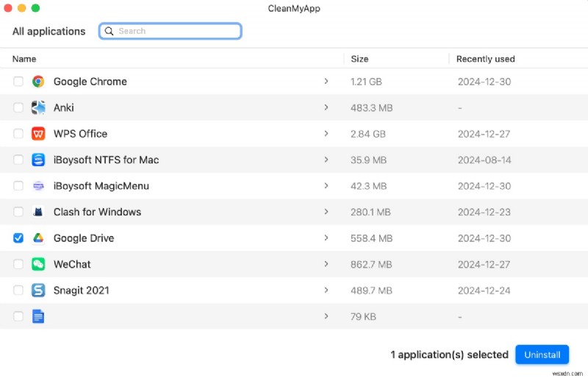Click the Snagit 2021 app icon
Image resolution: width=588 pixels, height=378 pixels.
click(x=38, y=290)
